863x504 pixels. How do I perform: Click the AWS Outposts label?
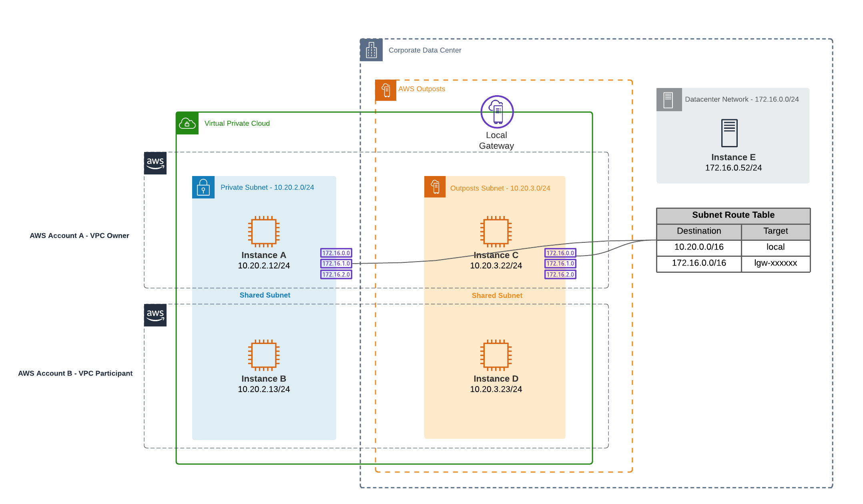point(421,89)
